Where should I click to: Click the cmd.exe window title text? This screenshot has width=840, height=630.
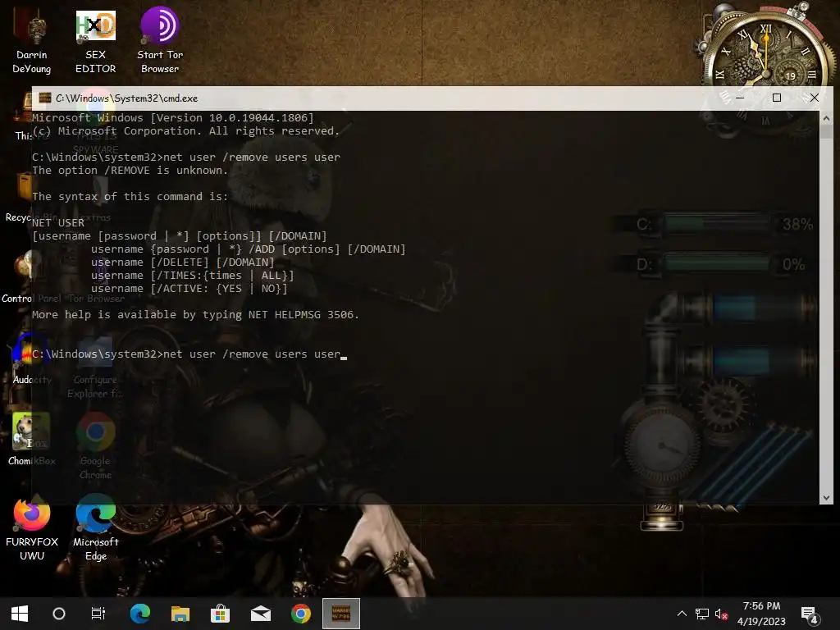(x=127, y=98)
